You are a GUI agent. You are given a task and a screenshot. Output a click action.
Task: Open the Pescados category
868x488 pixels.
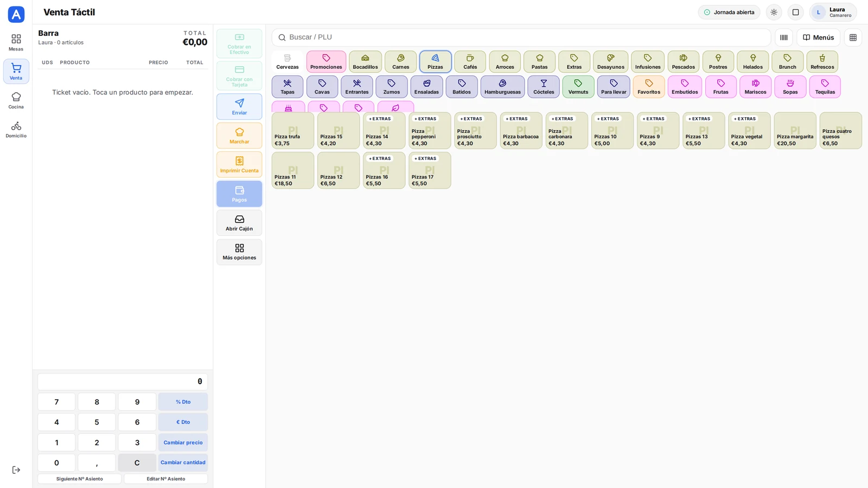pos(683,62)
